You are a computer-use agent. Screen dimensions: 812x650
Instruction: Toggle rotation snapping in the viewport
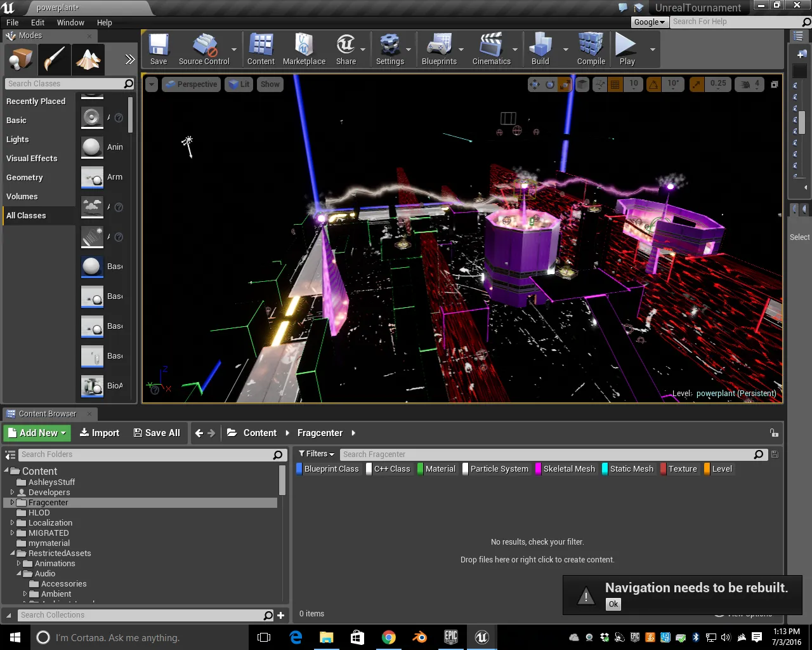653,84
